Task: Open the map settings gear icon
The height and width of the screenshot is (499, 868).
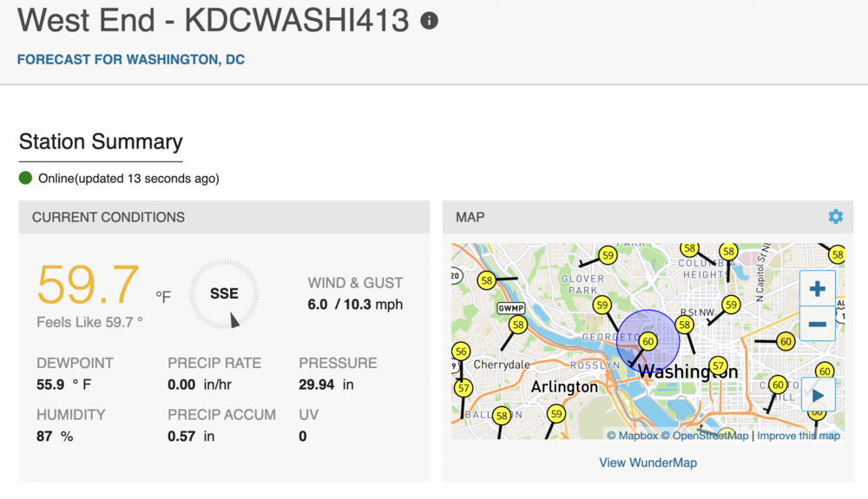Action: pos(835,216)
